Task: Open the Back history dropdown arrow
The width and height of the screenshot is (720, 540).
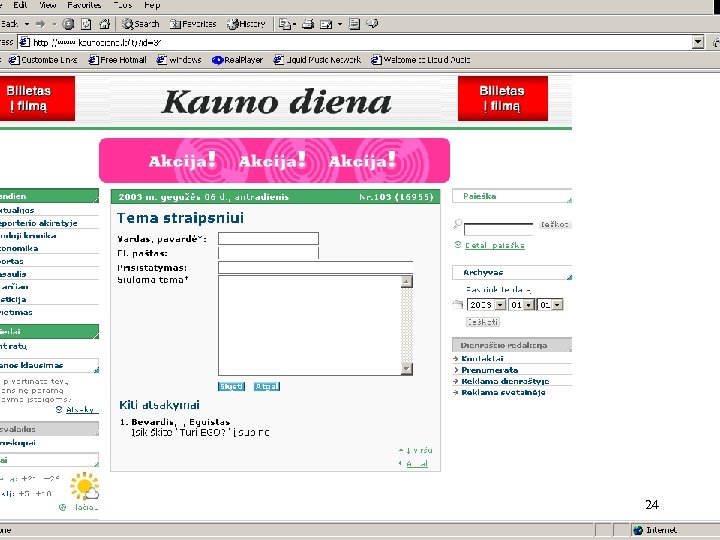Action: 27,24
